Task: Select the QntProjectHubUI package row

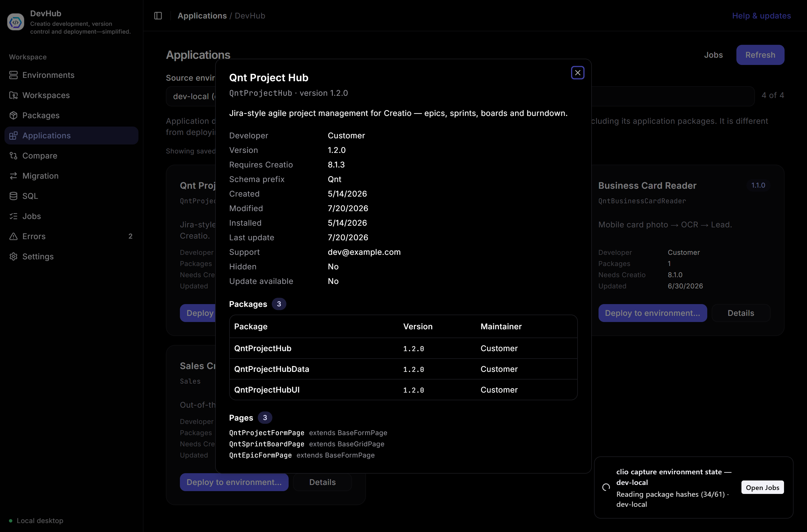Action: pos(403,390)
